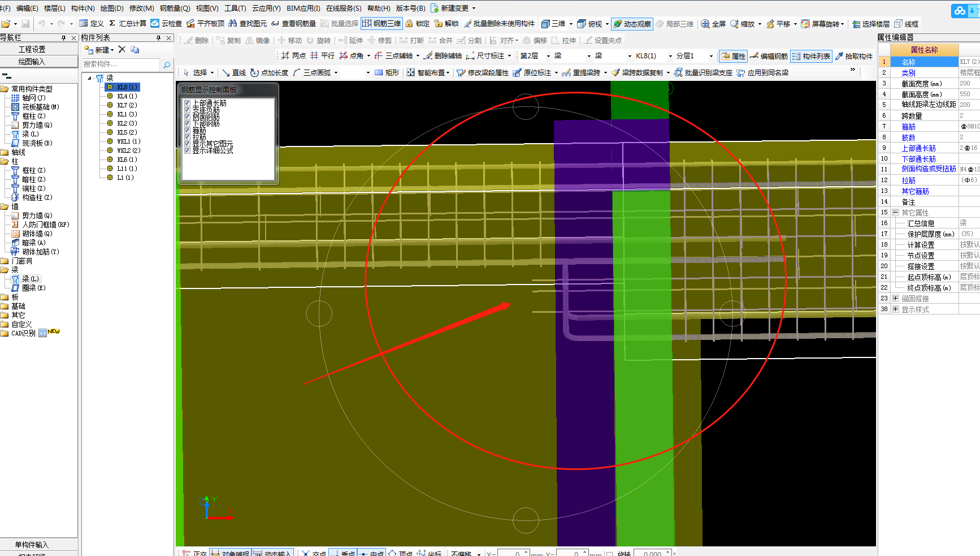Uncheck 上部通长筋 checkbox
980x556 pixels.
coord(187,103)
